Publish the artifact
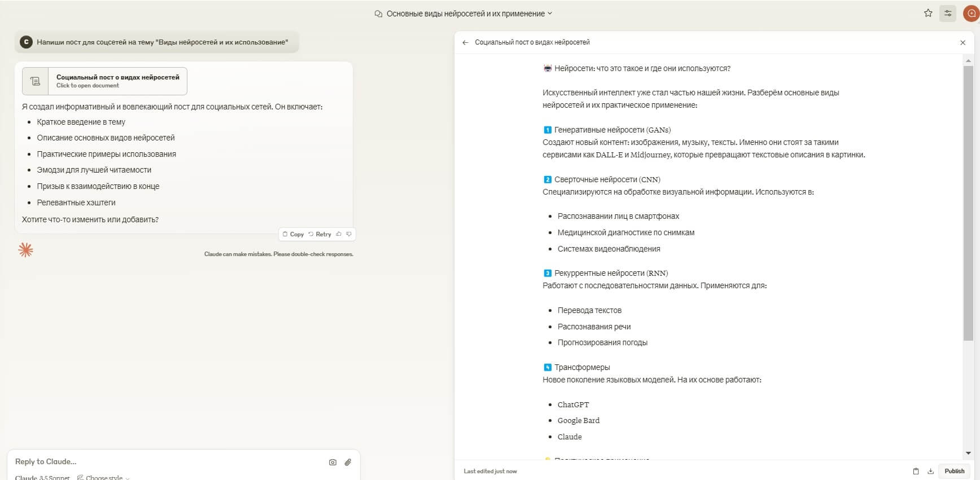The width and height of the screenshot is (980, 480). (955, 471)
